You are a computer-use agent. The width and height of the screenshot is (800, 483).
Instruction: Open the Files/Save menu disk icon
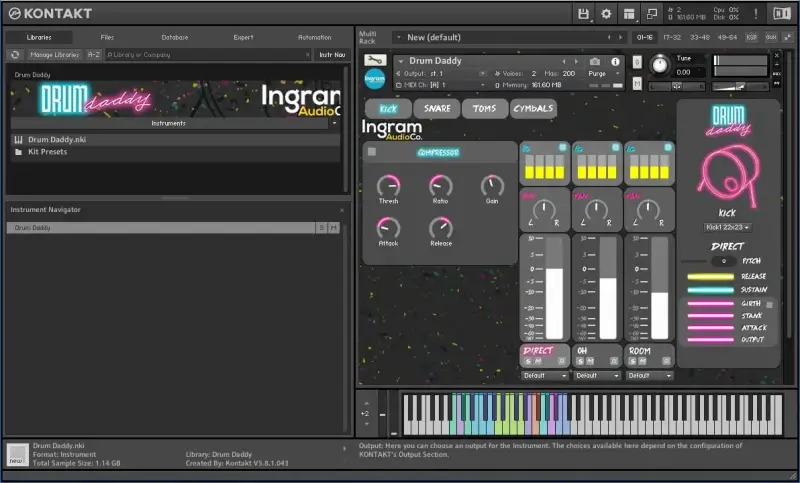coord(583,14)
